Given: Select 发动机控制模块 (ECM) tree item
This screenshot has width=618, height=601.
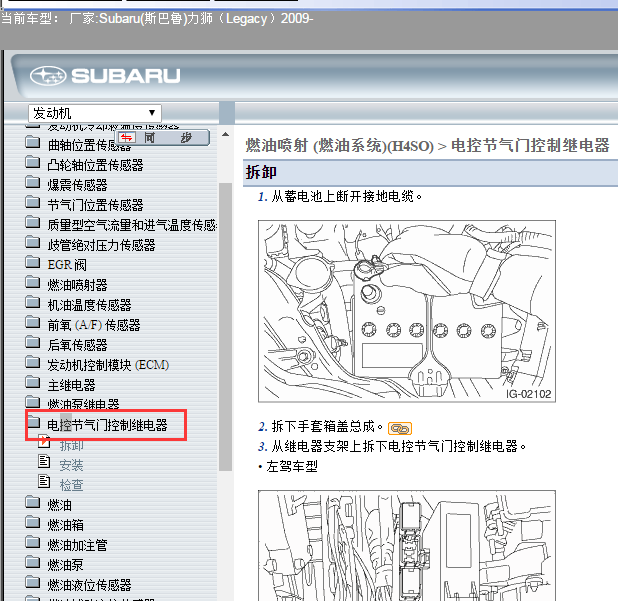Looking at the screenshot, I should (x=108, y=365).
